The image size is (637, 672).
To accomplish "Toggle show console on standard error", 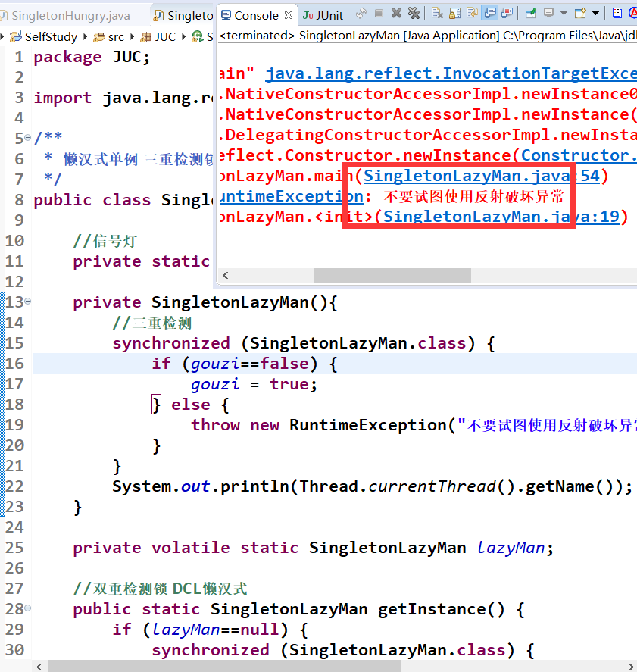I will 507,14.
